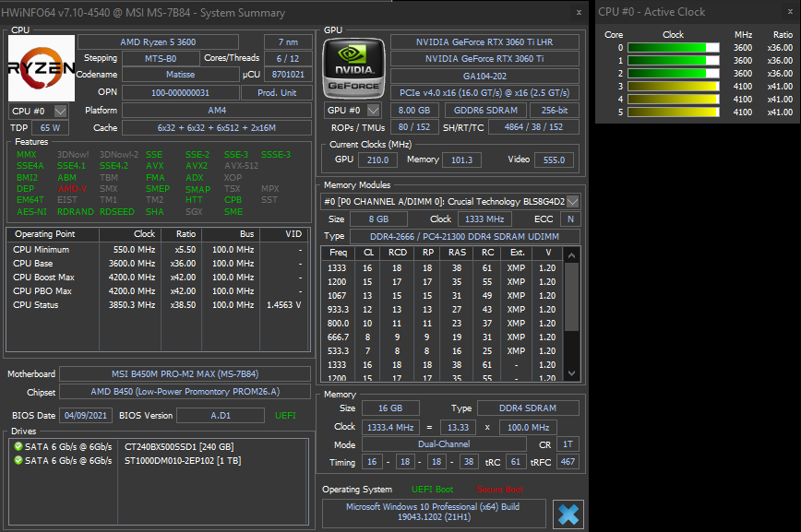Click Core 5 clock bar in Active Clock

(x=674, y=112)
